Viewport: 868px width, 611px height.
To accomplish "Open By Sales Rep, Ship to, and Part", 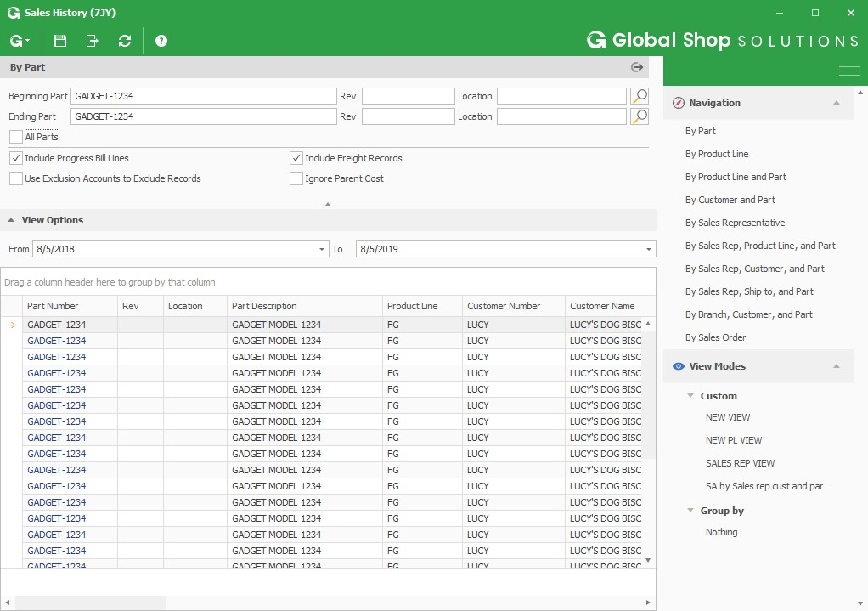I will click(749, 292).
